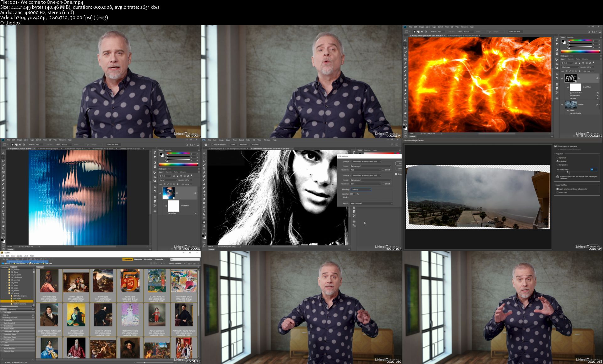
Task: Select the Zoom tool in the FIRE window
Action: pyautogui.click(x=405, y=116)
